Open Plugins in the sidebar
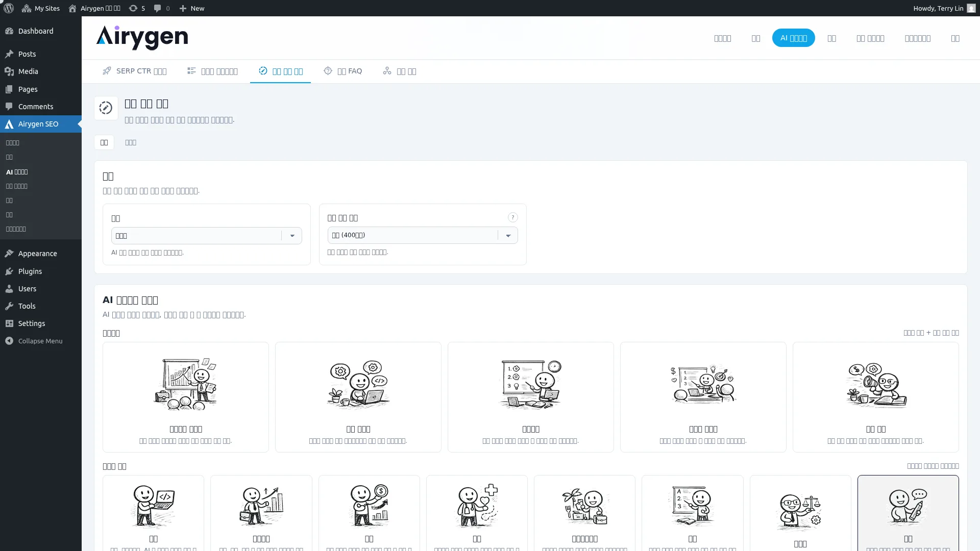Viewport: 980px width, 551px height. [x=41, y=271]
